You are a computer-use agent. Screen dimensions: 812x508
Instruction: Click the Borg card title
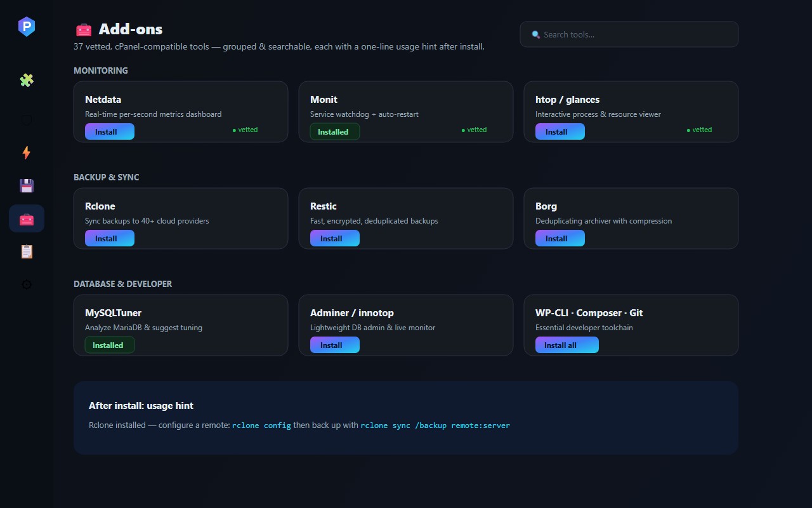pos(546,206)
